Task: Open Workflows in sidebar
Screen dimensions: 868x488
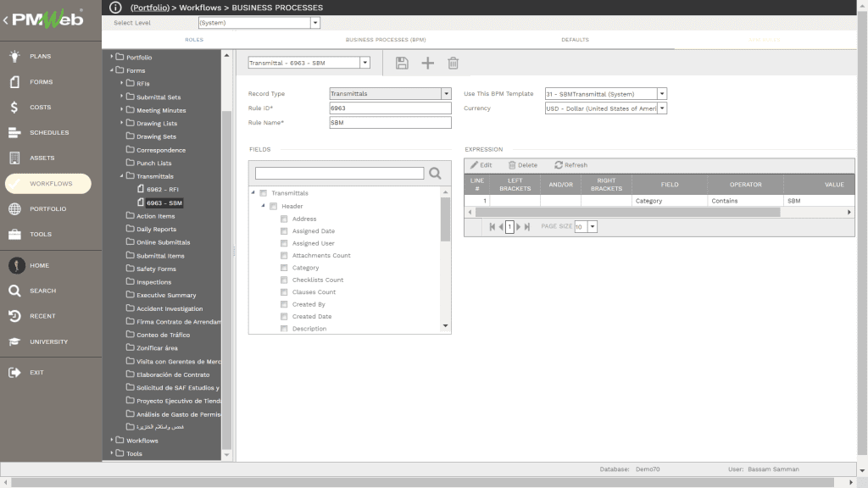Action: (x=48, y=183)
